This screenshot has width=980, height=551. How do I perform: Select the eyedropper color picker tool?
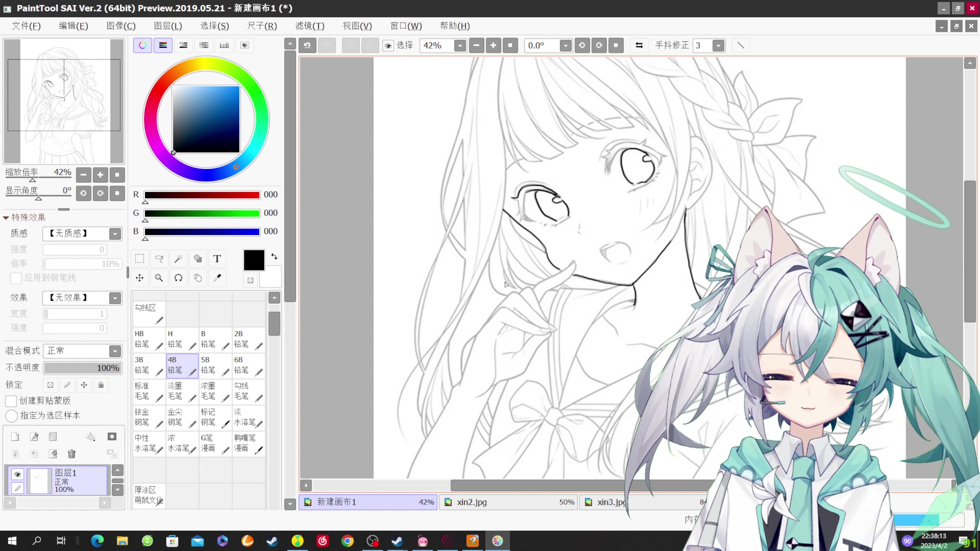(217, 278)
